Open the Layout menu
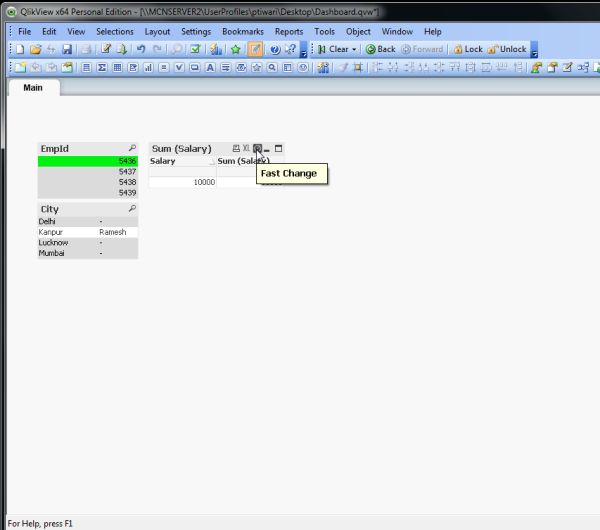 click(x=157, y=31)
